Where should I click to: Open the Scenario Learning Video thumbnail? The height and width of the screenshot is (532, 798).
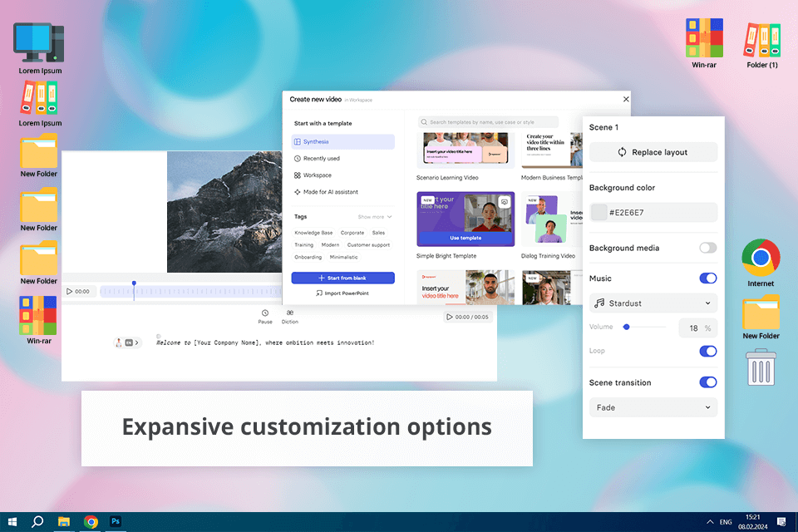point(465,150)
